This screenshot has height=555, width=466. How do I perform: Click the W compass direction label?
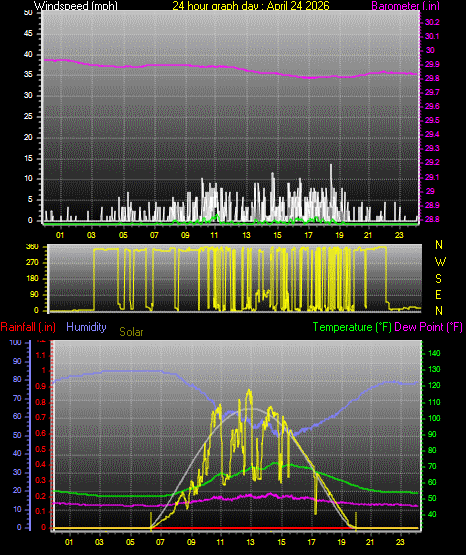pos(440,262)
